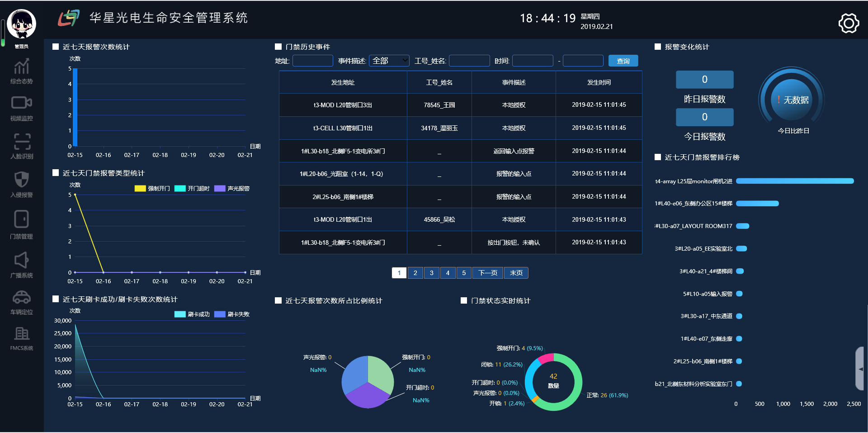Open the 视频监控 camera icon
The width and height of the screenshot is (868, 433).
(x=21, y=103)
